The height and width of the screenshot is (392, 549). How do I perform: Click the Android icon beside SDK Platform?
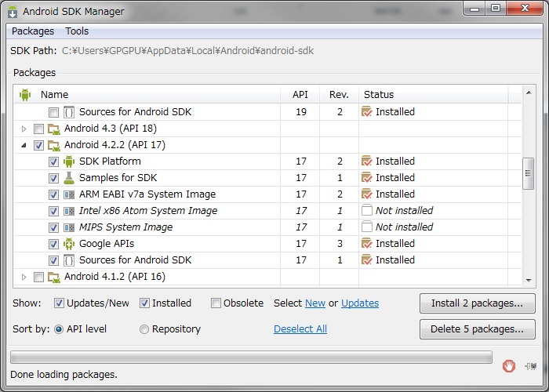pyautogui.click(x=69, y=162)
